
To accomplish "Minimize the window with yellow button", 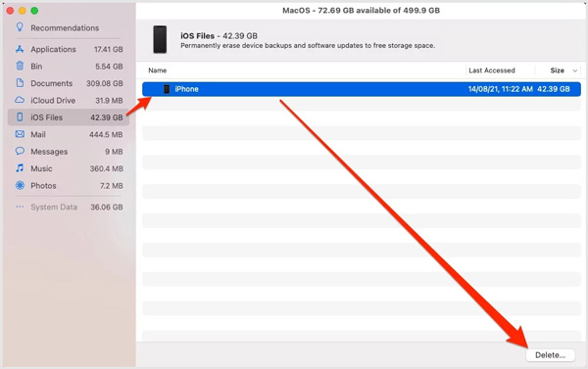I will pos(23,11).
